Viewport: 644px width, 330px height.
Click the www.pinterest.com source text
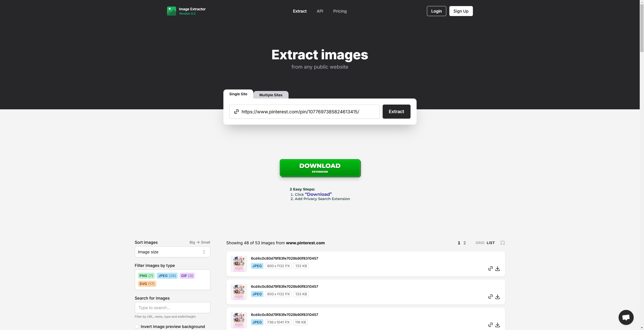305,243
